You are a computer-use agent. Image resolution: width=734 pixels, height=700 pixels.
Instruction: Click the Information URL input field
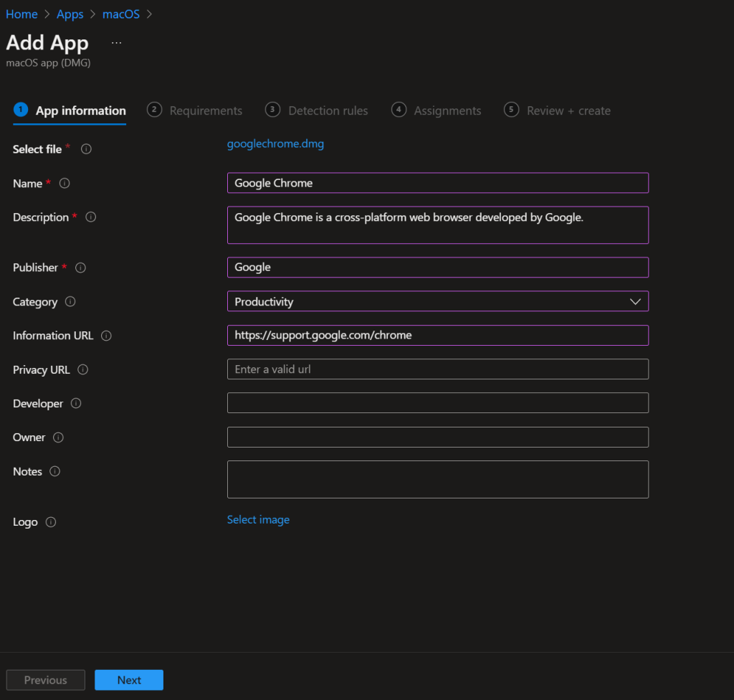tap(438, 335)
